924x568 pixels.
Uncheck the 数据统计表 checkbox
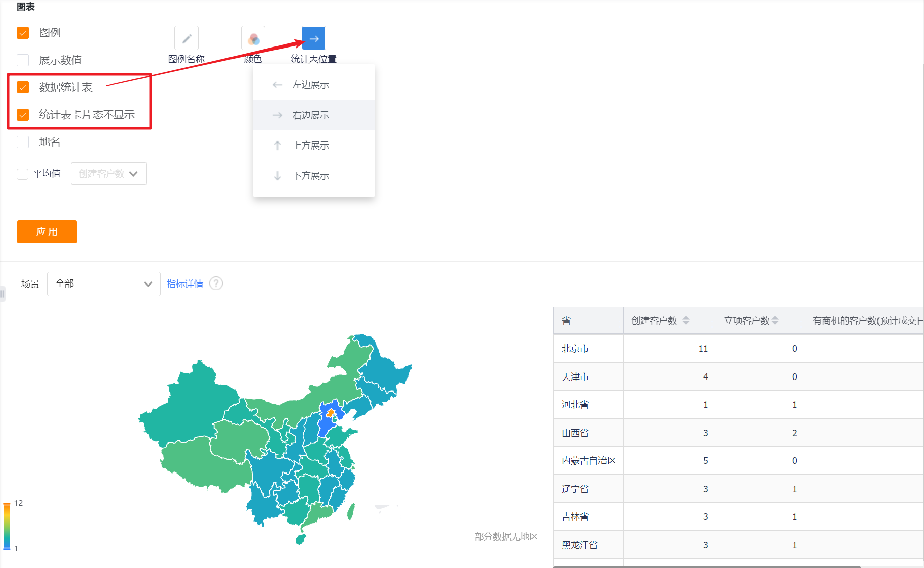point(23,87)
